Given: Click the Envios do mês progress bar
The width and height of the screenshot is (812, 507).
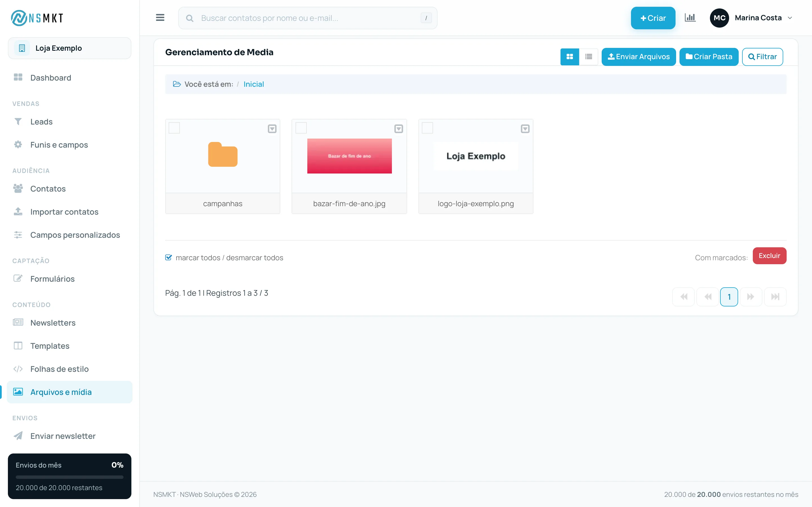Looking at the screenshot, I should tap(69, 477).
